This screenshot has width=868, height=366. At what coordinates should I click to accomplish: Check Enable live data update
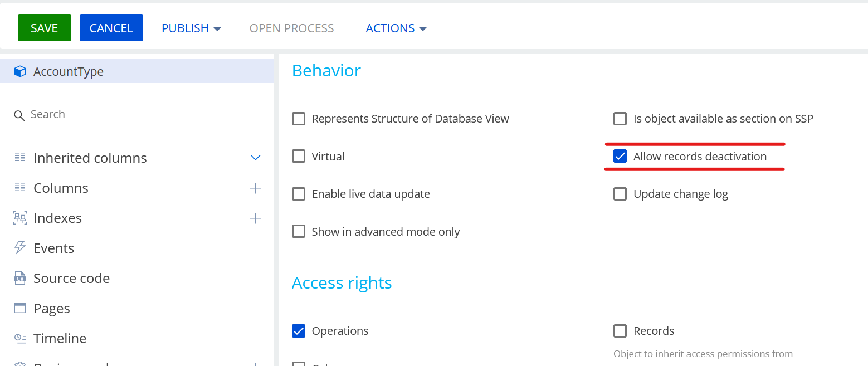(x=299, y=194)
